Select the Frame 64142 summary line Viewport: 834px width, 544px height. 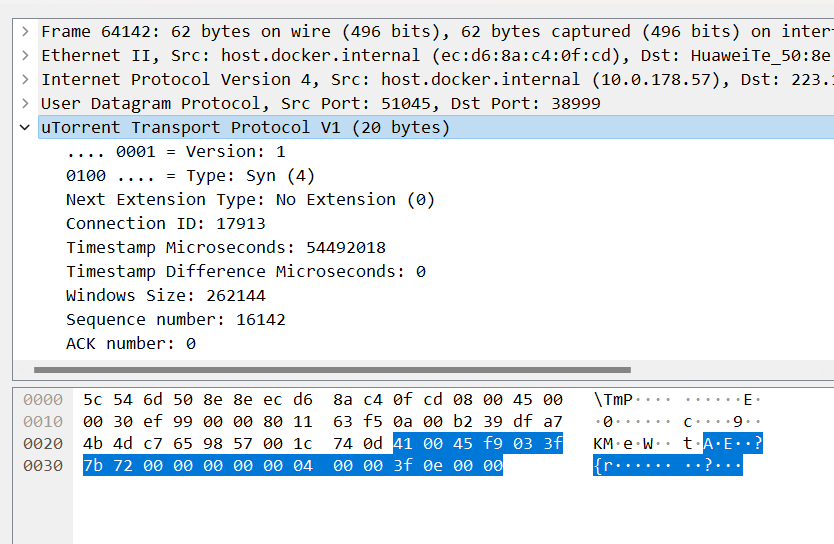point(436,31)
